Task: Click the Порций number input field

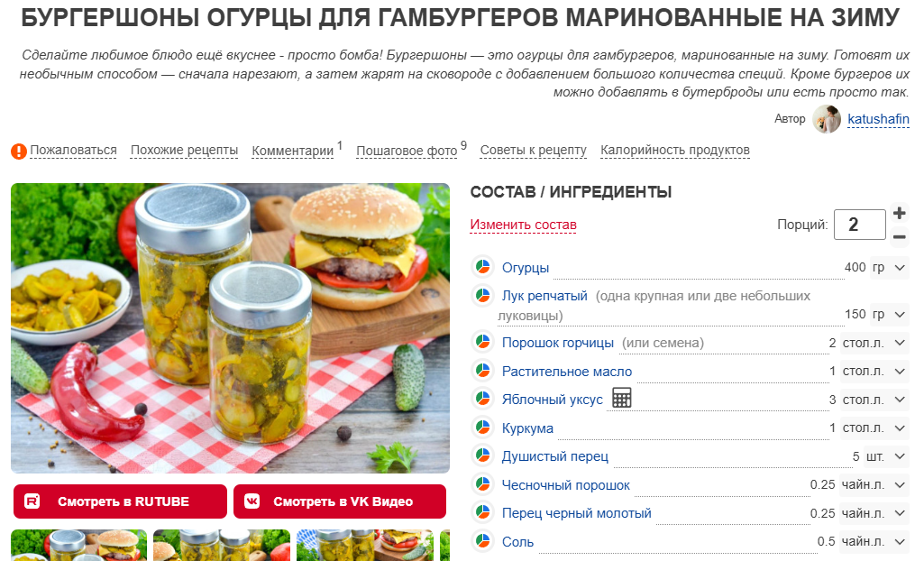Action: [860, 225]
